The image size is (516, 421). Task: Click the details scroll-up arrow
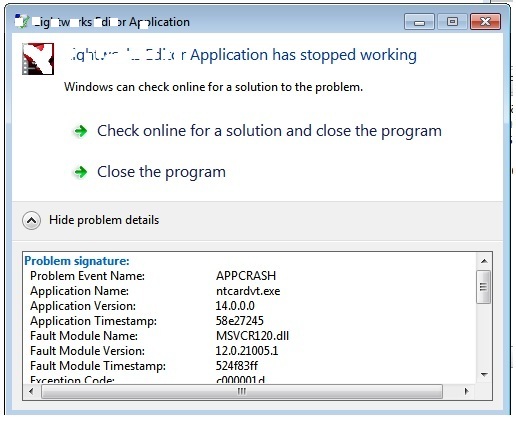(484, 261)
